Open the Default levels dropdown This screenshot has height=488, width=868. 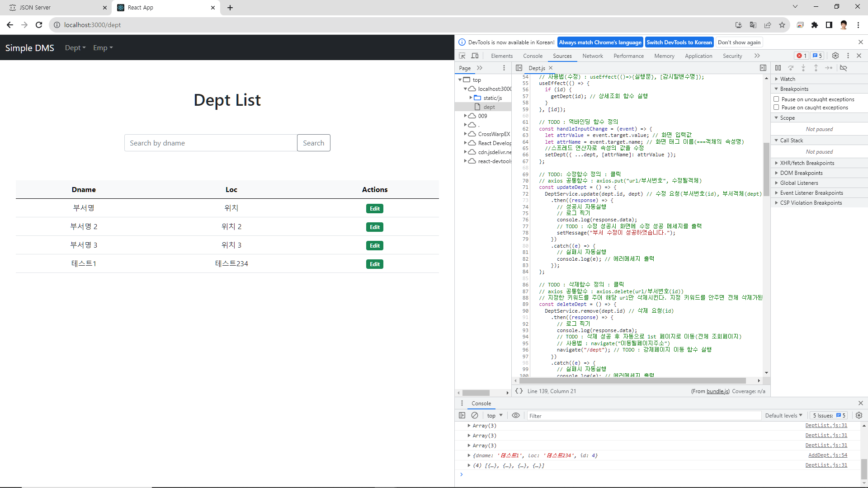(783, 415)
